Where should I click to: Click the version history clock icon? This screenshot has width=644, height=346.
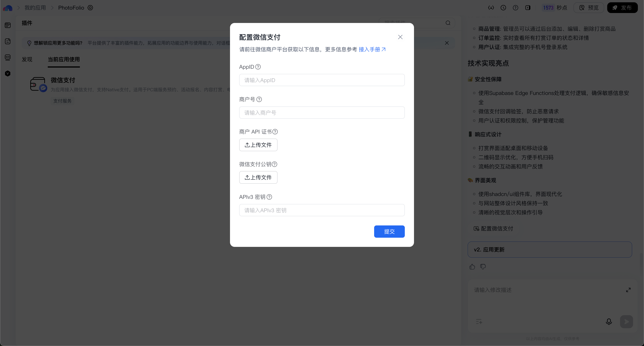coord(503,8)
